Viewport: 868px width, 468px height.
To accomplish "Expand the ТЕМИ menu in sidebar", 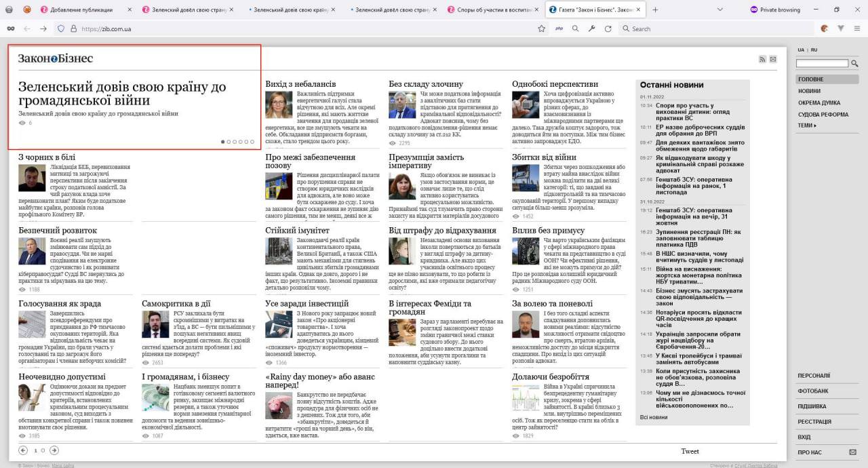I will 807,125.
